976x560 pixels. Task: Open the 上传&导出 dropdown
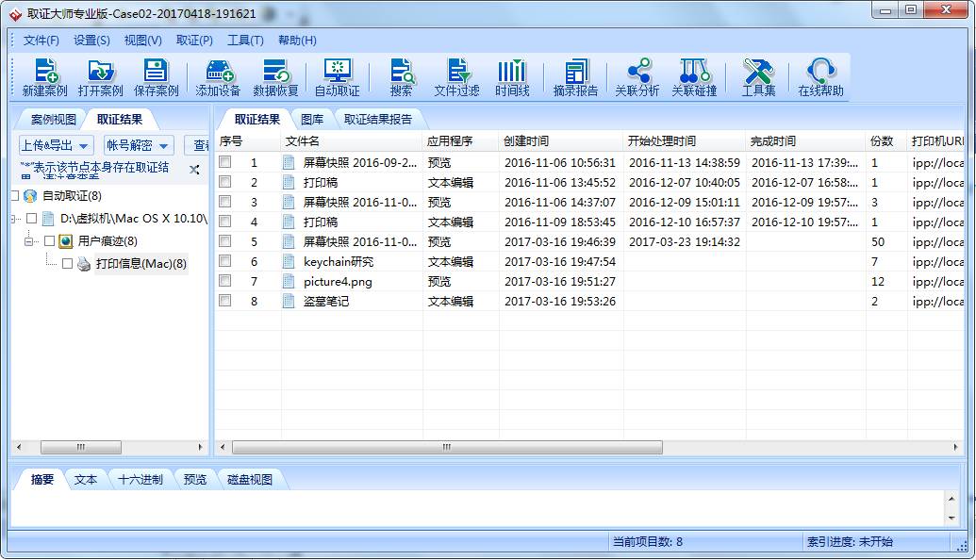point(57,145)
